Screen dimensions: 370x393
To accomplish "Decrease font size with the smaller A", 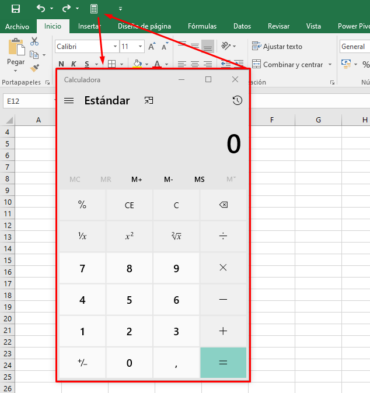I will pyautogui.click(x=164, y=46).
